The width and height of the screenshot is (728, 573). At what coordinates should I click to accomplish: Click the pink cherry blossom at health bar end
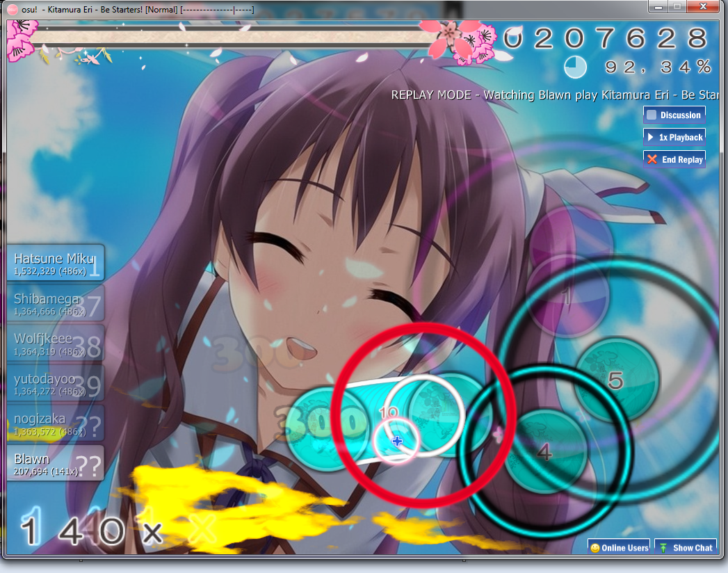(451, 38)
